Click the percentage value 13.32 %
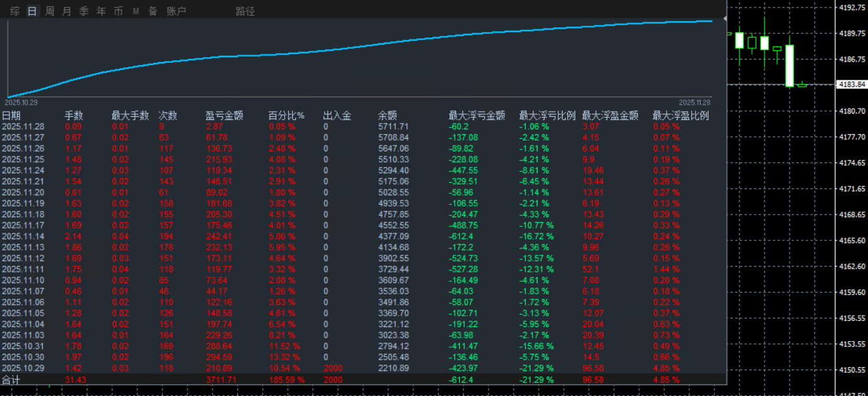The image size is (868, 396). coord(284,356)
